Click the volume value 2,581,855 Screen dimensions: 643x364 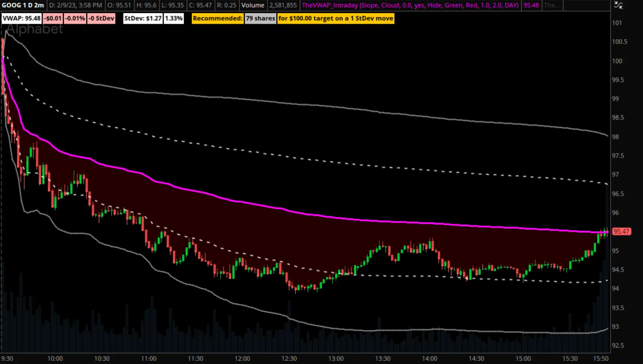point(283,5)
